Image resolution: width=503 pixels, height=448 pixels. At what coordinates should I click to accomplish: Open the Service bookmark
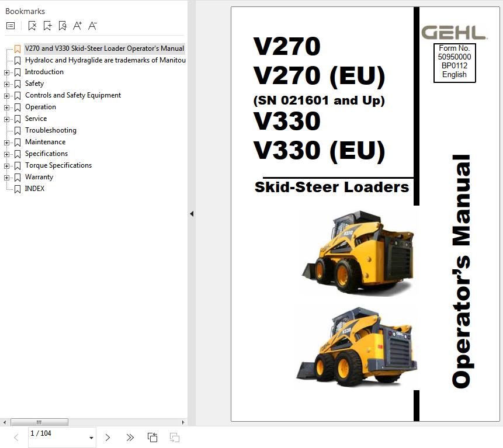coord(36,119)
